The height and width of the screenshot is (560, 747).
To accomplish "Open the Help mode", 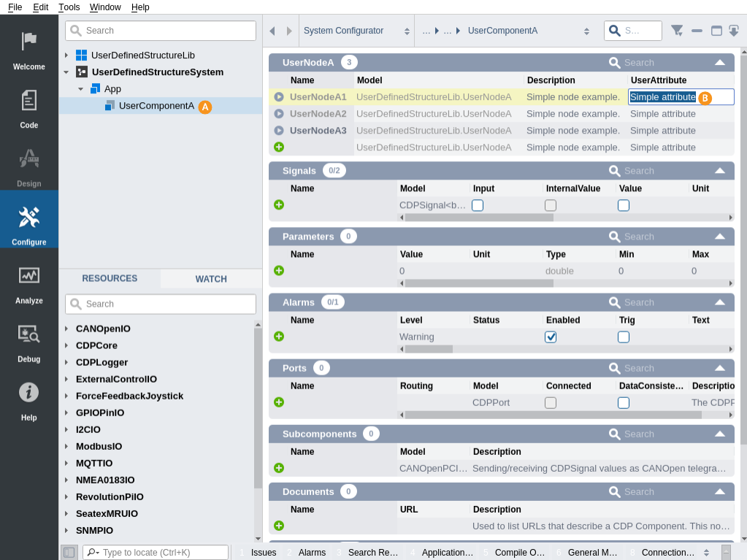I will coord(28,400).
